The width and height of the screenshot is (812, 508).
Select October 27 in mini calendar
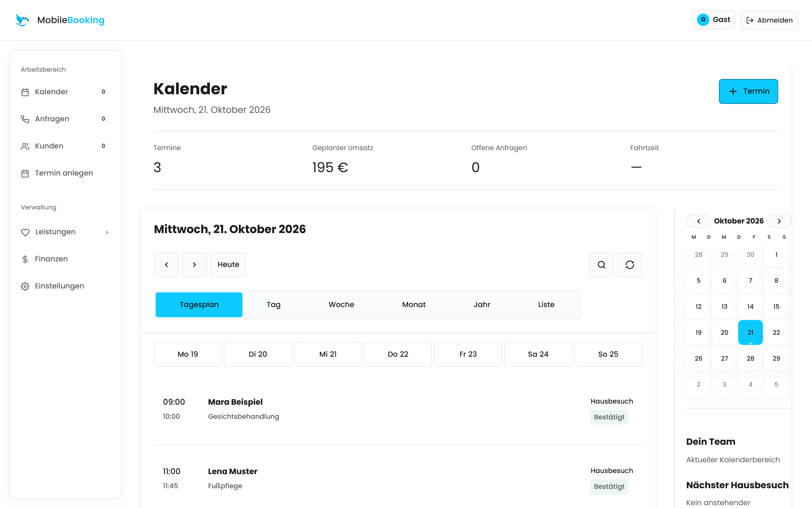click(x=724, y=358)
